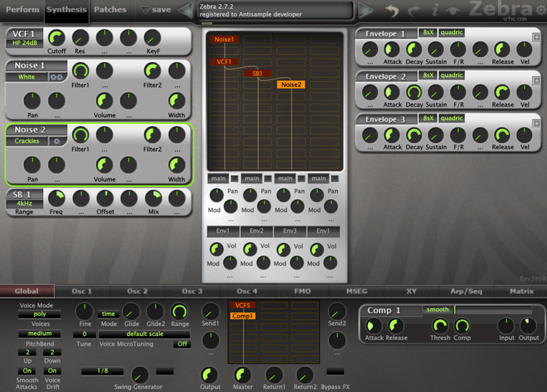The height and width of the screenshot is (392, 547).
Task: Click the SB 1 Mix knob
Action: [153, 198]
